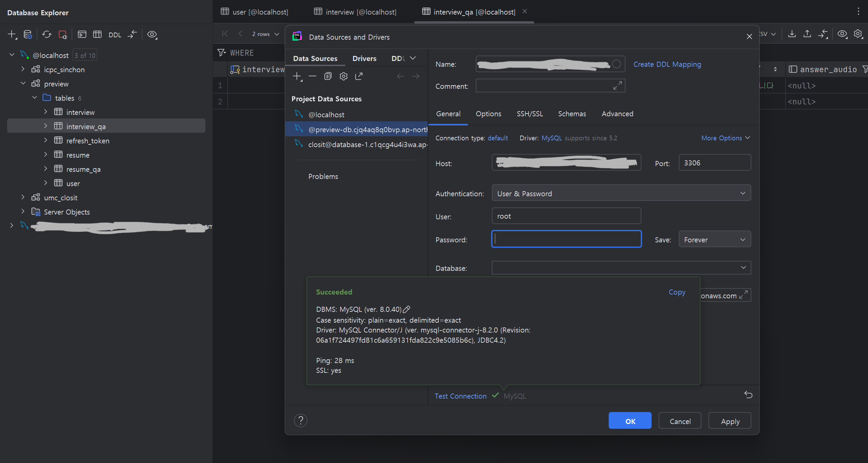Open the data source properties icon
Image resolution: width=868 pixels, height=463 pixels.
click(28, 34)
